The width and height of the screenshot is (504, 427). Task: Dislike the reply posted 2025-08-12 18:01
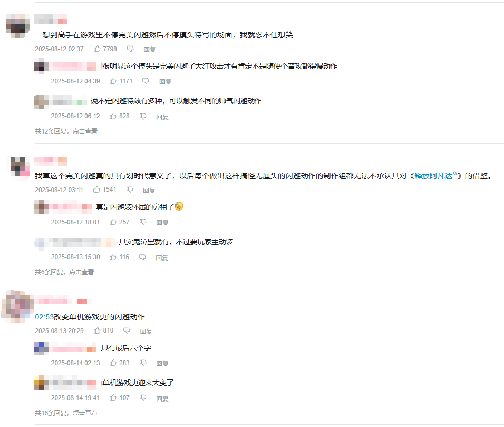[x=143, y=222]
